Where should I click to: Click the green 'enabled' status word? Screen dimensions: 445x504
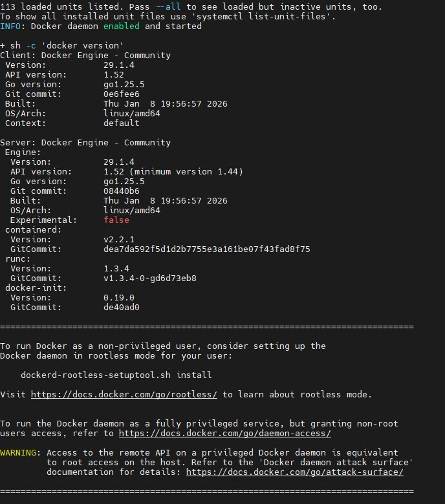[x=121, y=26]
